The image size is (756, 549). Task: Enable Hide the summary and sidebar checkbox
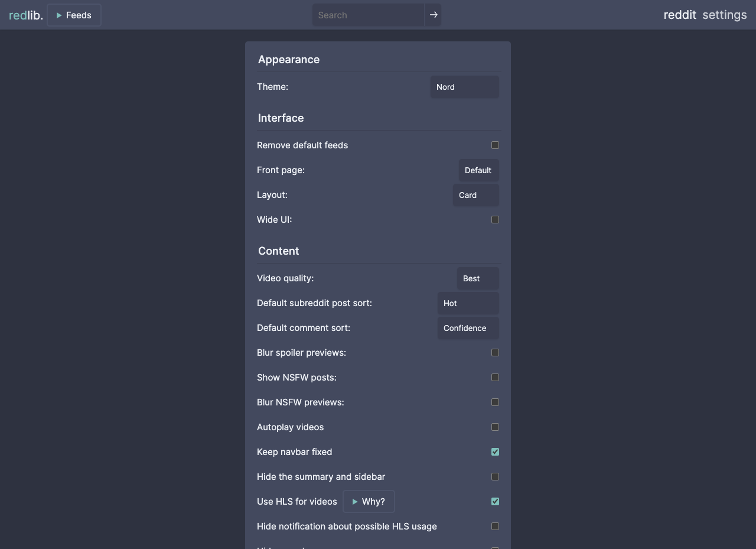[495, 476]
